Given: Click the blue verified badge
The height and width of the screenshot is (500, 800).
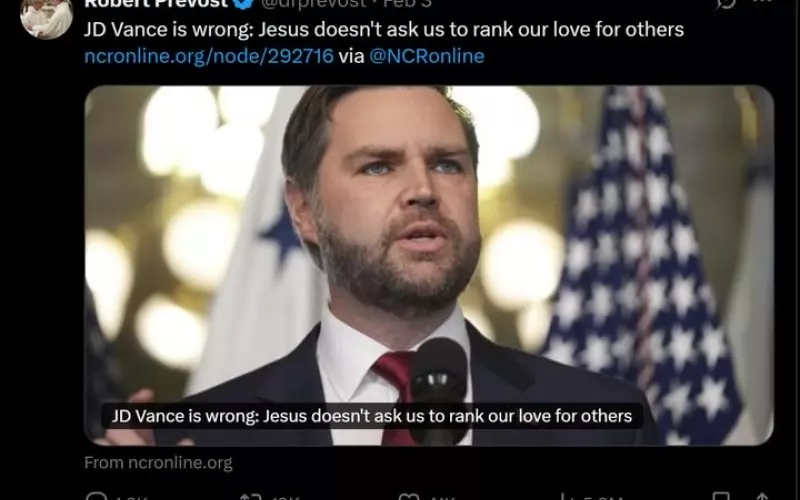Looking at the screenshot, I should tap(243, 4).
